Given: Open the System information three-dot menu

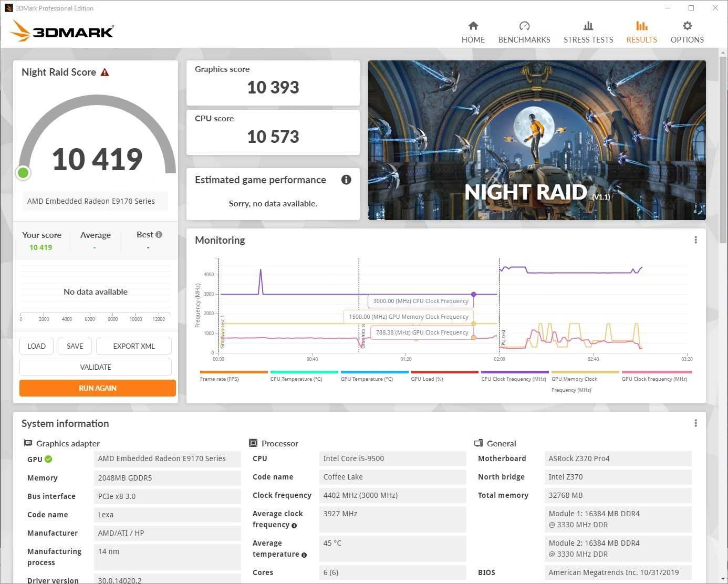Looking at the screenshot, I should 695,423.
